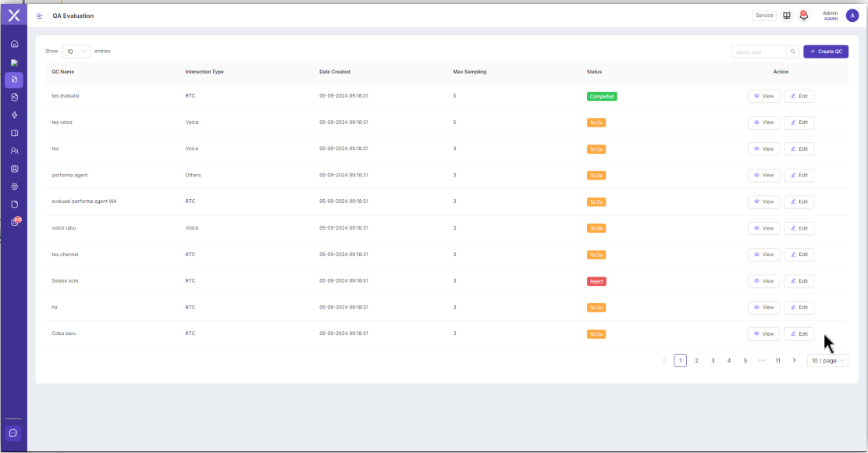Select current page 1 in pagination
The image size is (868, 453).
[681, 361]
